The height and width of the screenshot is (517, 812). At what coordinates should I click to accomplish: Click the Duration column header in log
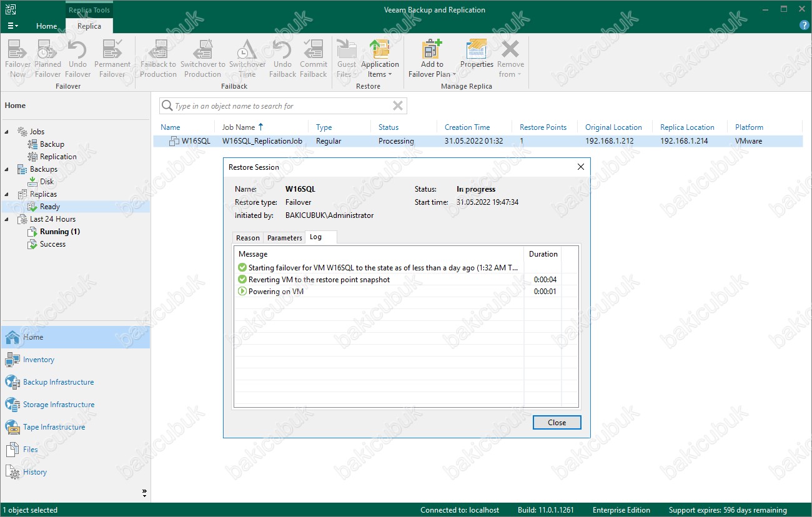(x=543, y=254)
